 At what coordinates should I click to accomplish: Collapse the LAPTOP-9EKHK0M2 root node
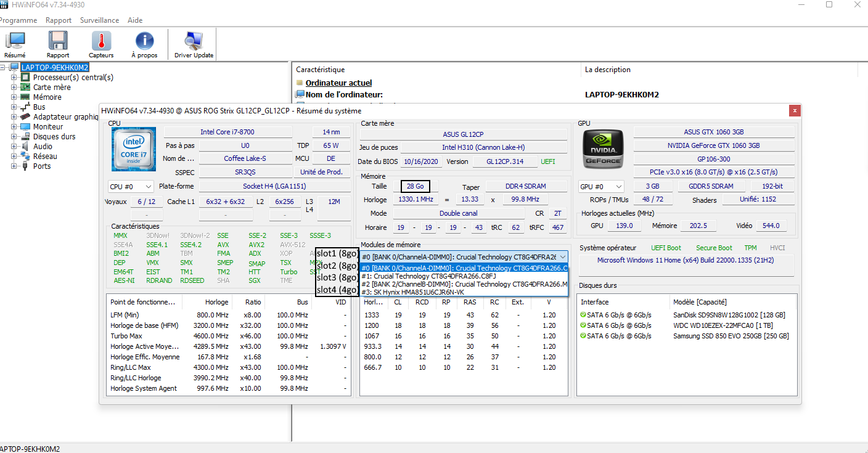(x=4, y=68)
